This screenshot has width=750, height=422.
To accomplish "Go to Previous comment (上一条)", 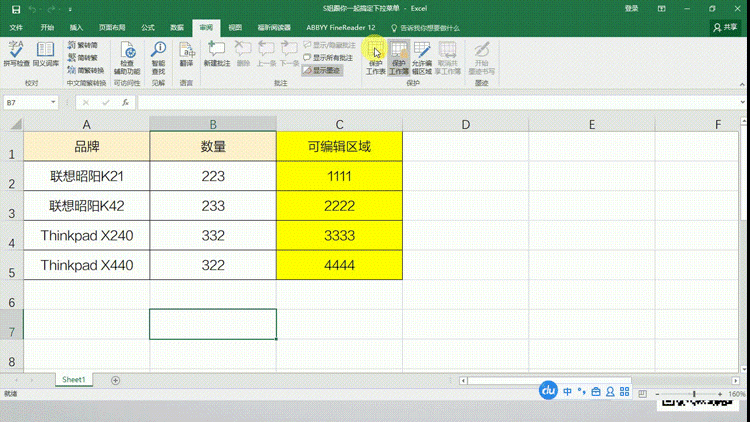I will [266, 54].
